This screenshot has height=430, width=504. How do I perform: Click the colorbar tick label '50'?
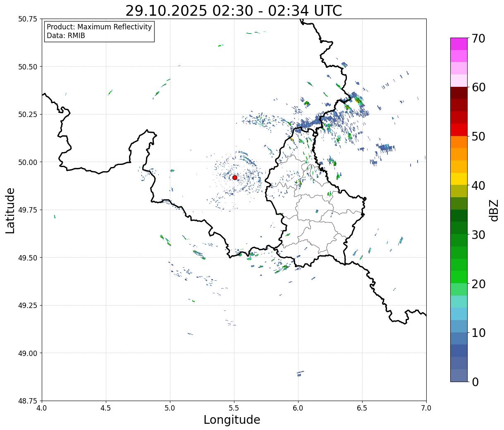coord(478,136)
